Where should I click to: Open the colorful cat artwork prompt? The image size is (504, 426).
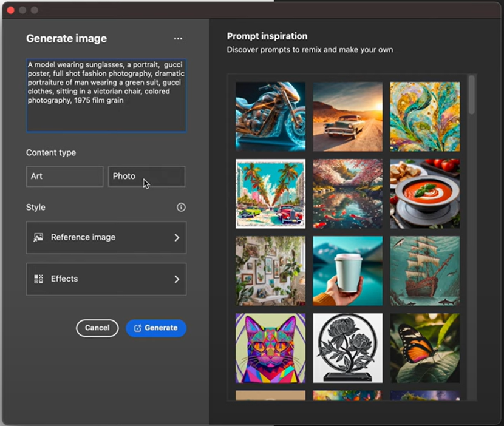[x=270, y=348]
